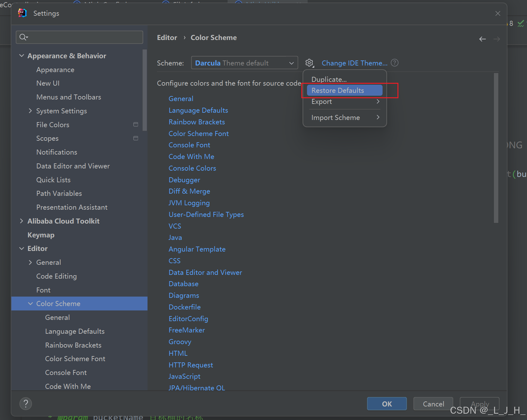527x420 pixels.
Task: Click the search magnifier icon in settings
Action: tap(24, 37)
